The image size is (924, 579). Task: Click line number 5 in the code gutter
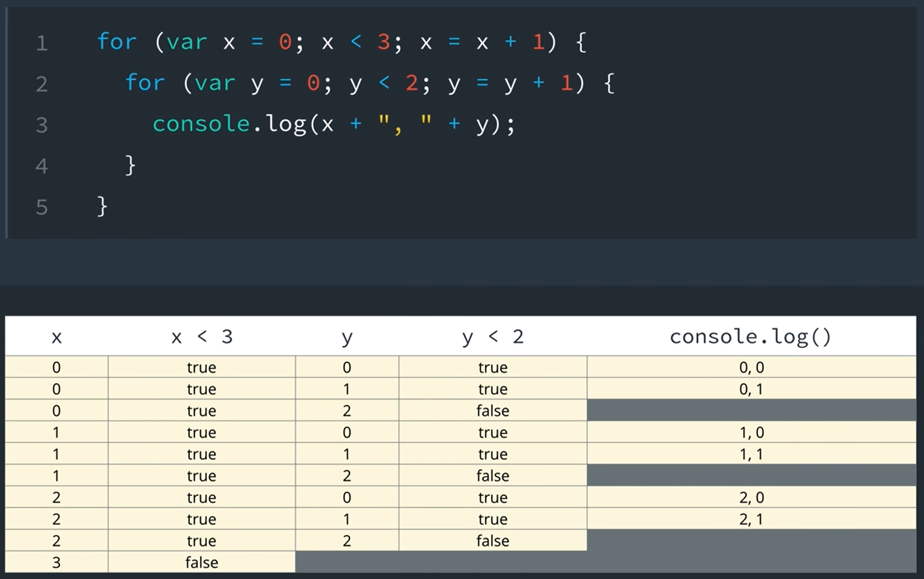[x=42, y=207]
